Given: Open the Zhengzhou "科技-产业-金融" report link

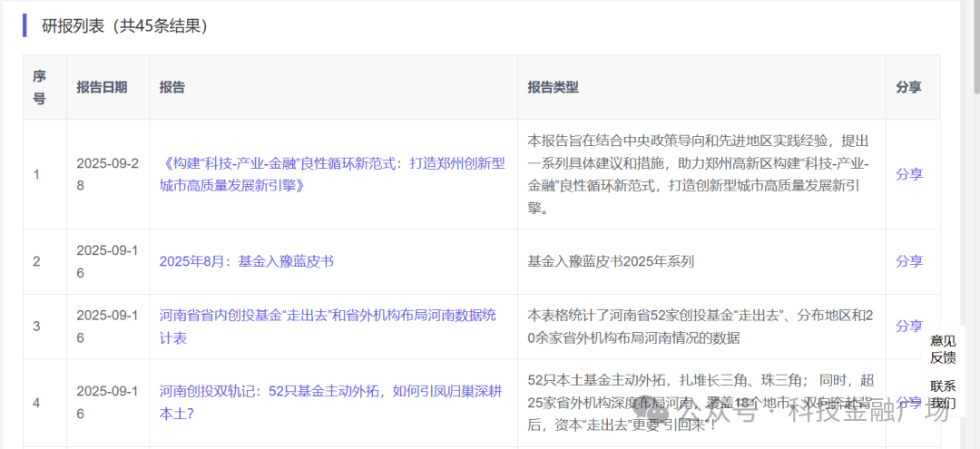Looking at the screenshot, I should click(332, 174).
